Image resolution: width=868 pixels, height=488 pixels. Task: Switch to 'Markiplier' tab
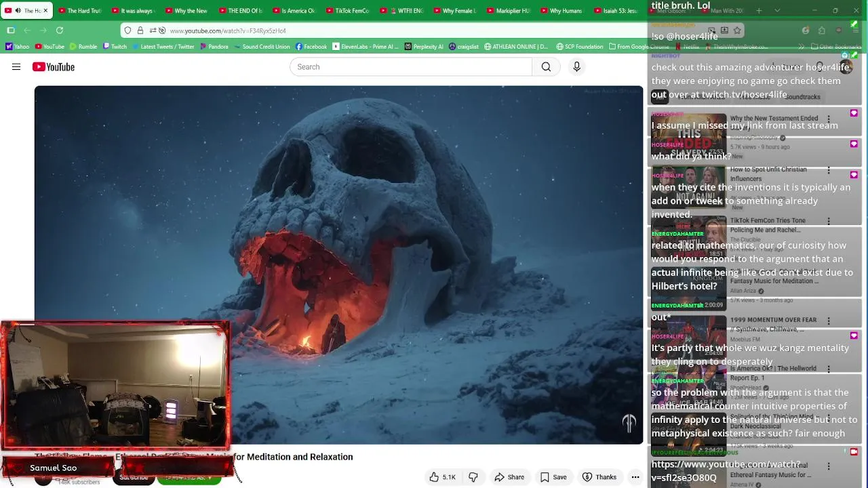509,11
